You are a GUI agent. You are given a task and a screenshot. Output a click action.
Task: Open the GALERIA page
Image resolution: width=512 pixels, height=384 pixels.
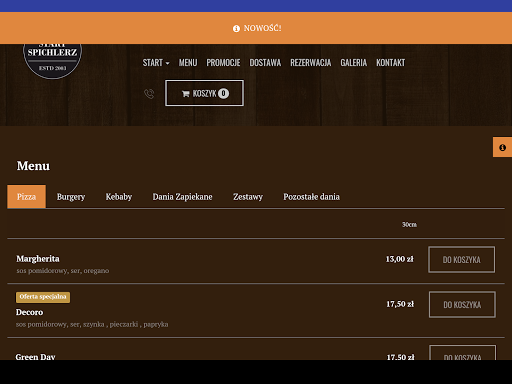[x=354, y=63]
